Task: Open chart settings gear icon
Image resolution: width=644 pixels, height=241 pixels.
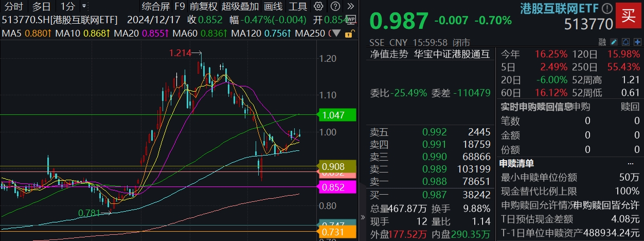Action: pyautogui.click(x=319, y=7)
